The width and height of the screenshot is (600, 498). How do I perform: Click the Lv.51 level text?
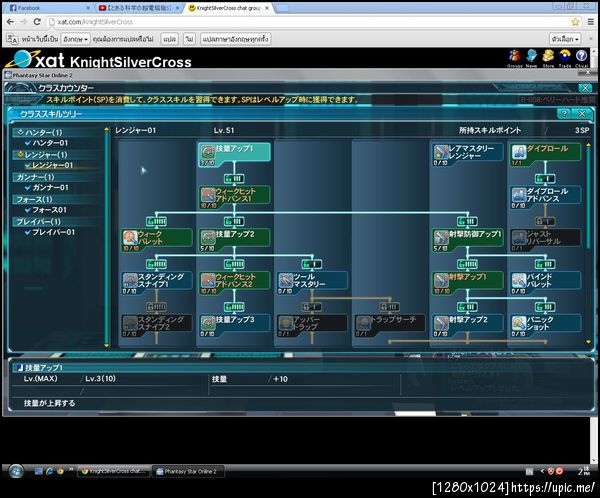(224, 131)
